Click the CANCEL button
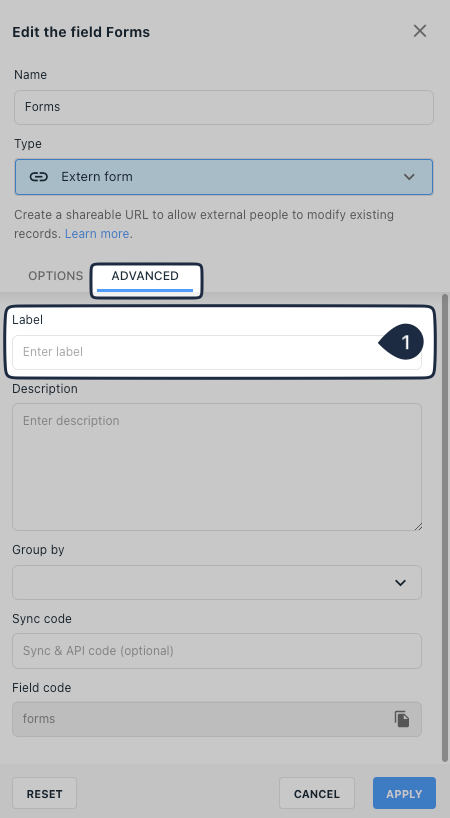This screenshot has height=818, width=450. point(317,793)
